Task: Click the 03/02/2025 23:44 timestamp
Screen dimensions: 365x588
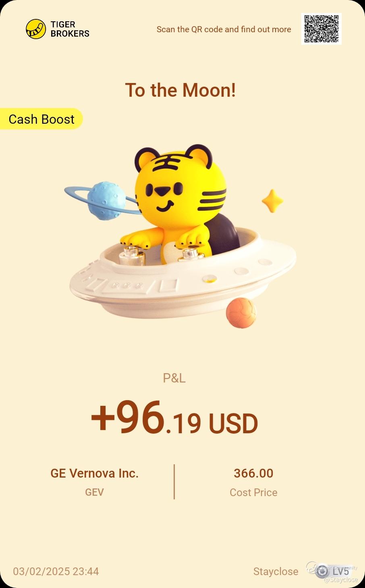Action: point(56,571)
